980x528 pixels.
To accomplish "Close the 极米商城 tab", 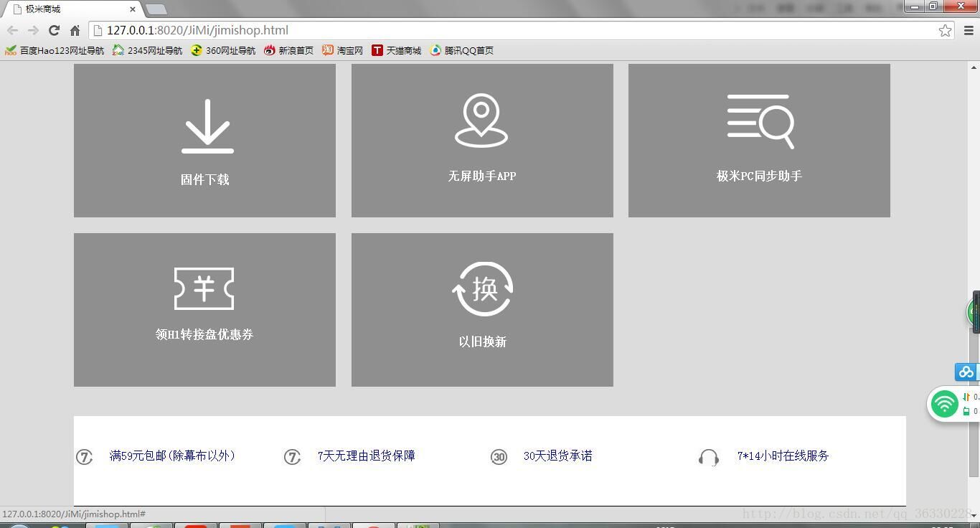I will click(x=133, y=9).
